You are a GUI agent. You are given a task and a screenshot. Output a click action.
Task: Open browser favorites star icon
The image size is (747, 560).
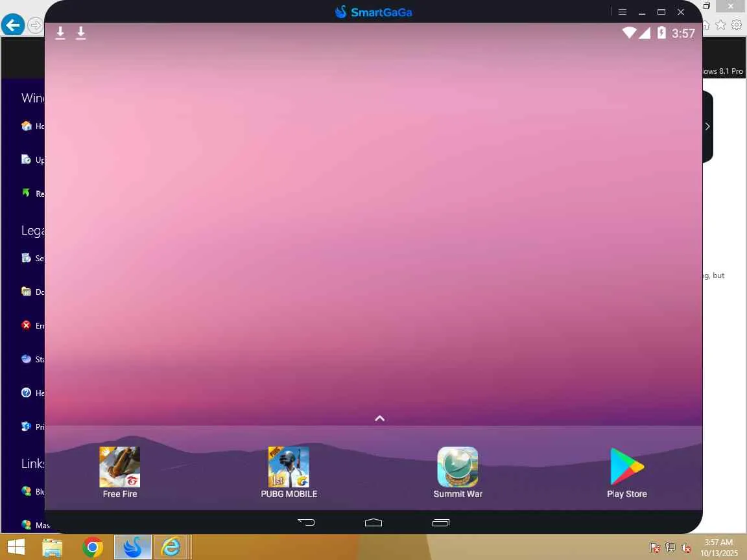pos(721,25)
